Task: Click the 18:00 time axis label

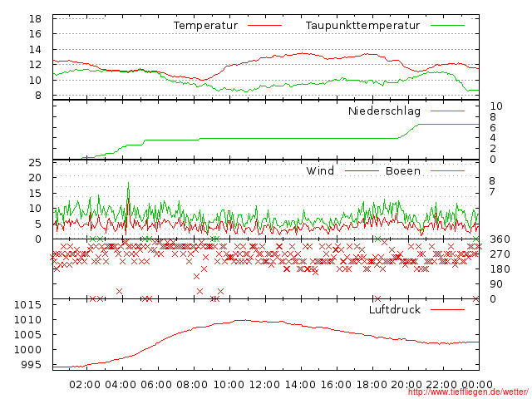Action: point(372,385)
